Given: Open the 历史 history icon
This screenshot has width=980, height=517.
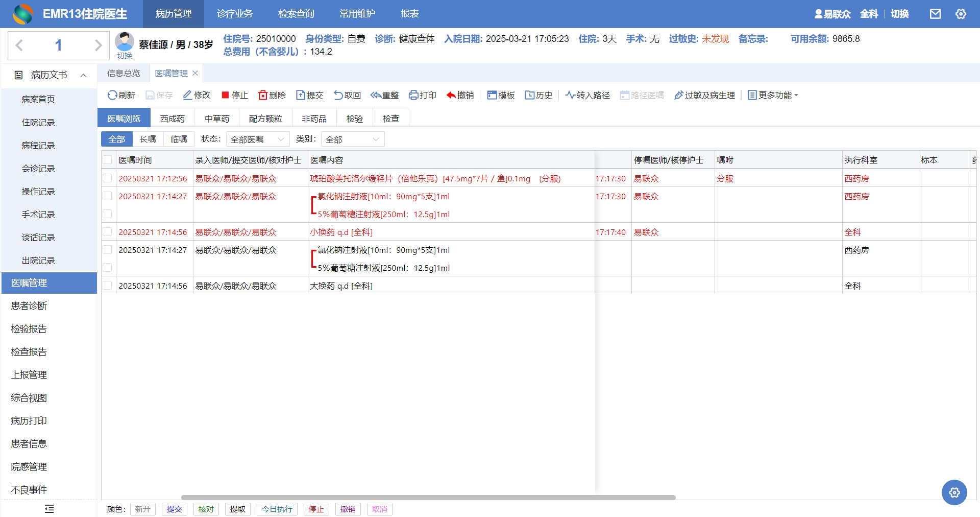Looking at the screenshot, I should tap(530, 95).
